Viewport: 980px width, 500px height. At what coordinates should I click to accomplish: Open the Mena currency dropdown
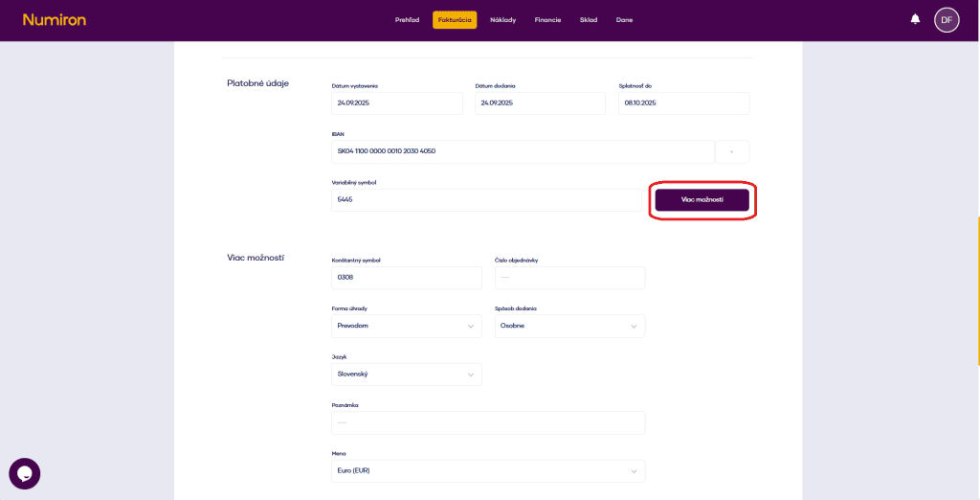click(488, 471)
